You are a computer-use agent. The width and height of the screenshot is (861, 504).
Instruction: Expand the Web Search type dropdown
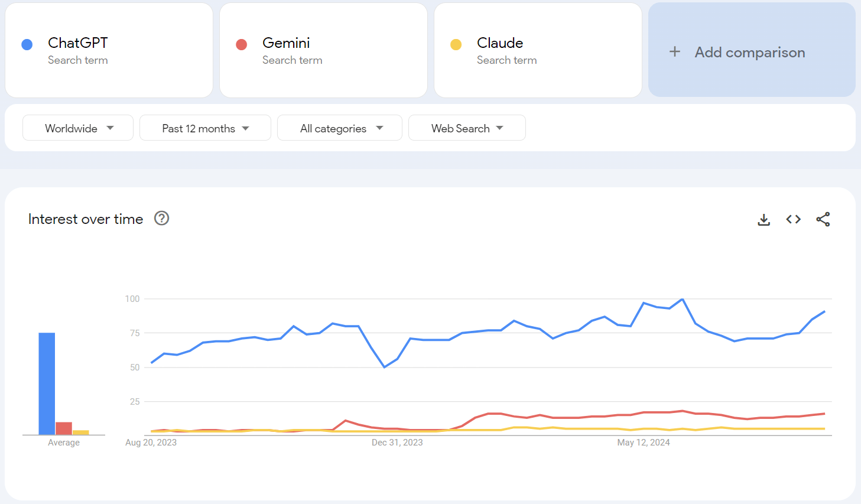[467, 128]
